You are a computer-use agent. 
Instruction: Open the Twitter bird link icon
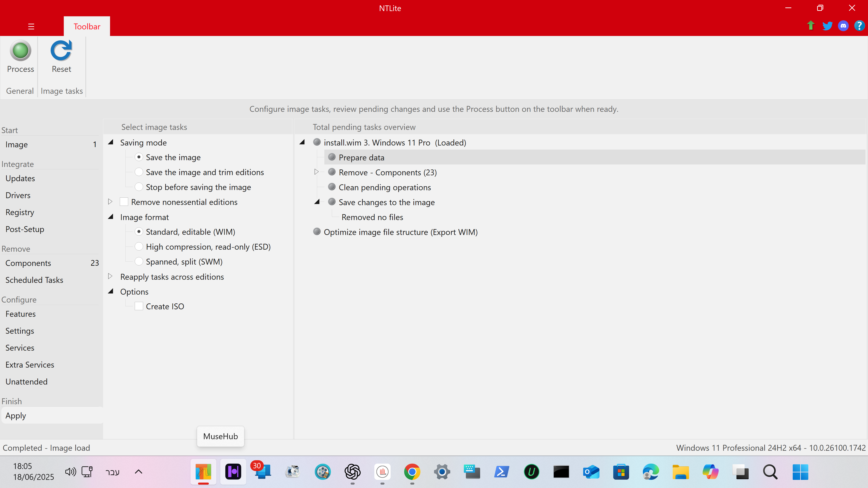point(827,26)
